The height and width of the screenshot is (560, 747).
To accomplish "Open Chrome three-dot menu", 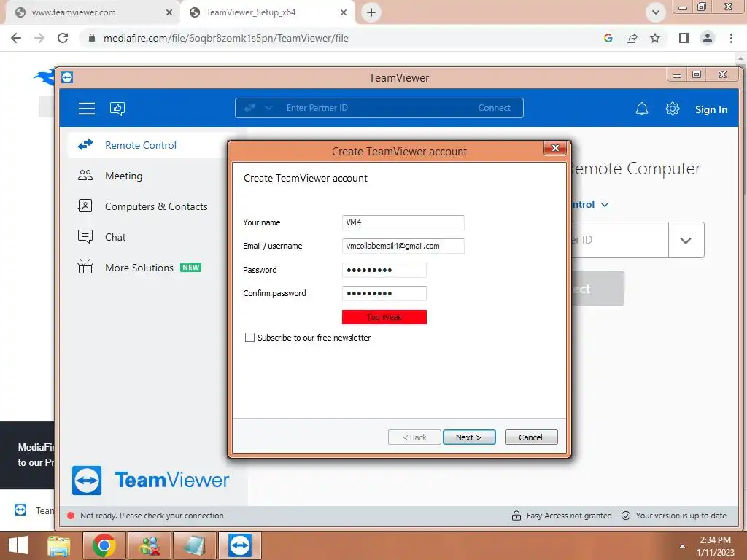I will [x=731, y=38].
